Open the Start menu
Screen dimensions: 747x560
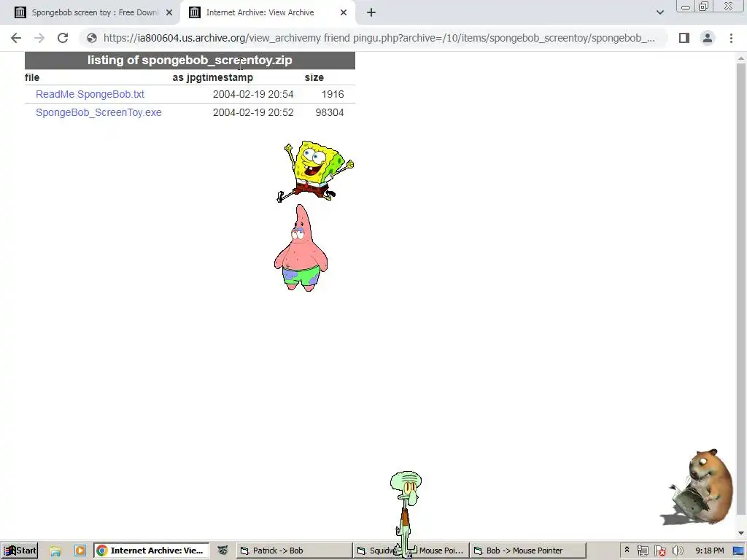(x=20, y=551)
